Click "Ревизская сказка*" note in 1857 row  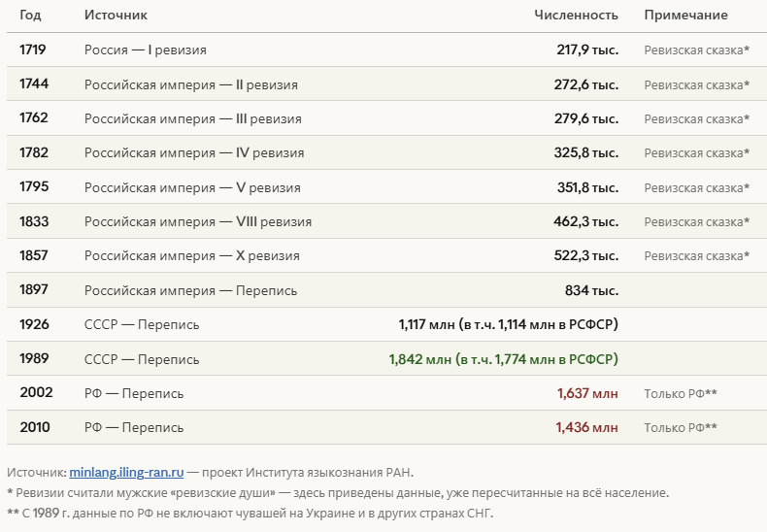(696, 256)
